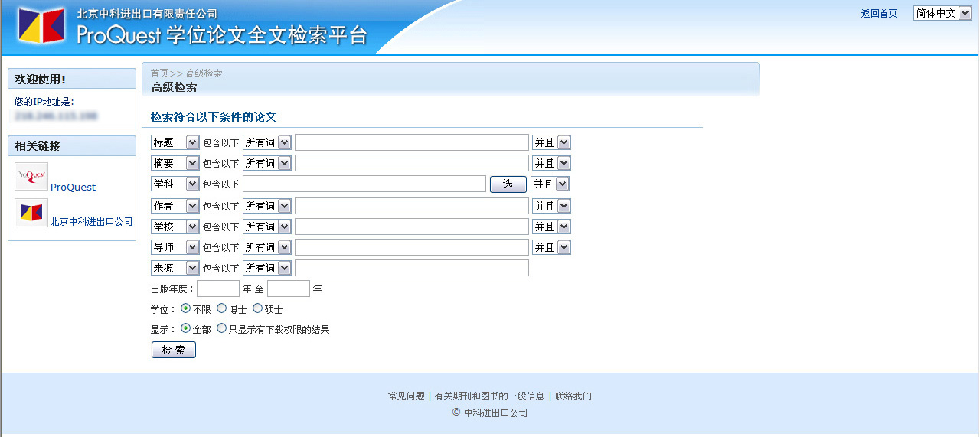Choose 只显示有下载权限的结果 radio option

pyautogui.click(x=222, y=328)
